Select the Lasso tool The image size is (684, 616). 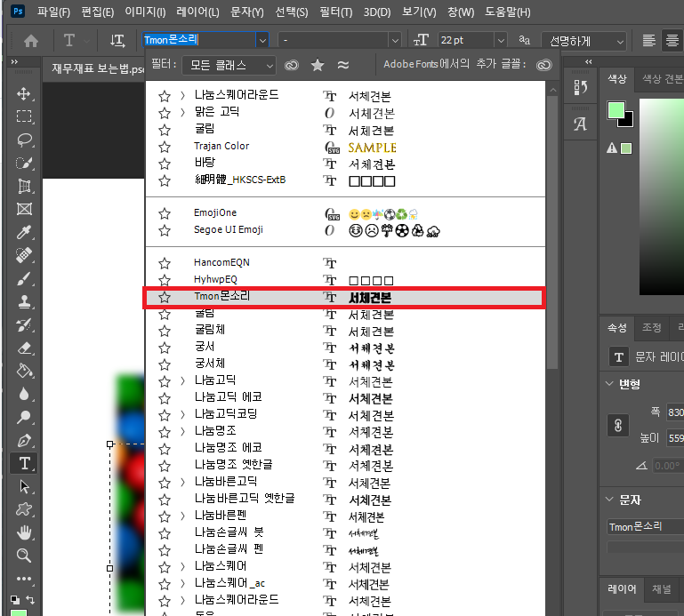tap(24, 140)
